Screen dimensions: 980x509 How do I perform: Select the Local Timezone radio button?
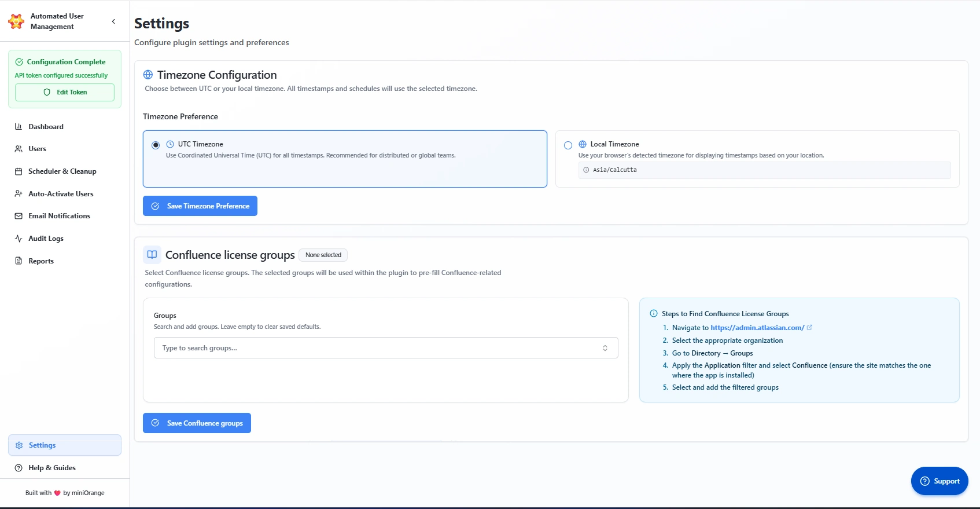point(568,145)
